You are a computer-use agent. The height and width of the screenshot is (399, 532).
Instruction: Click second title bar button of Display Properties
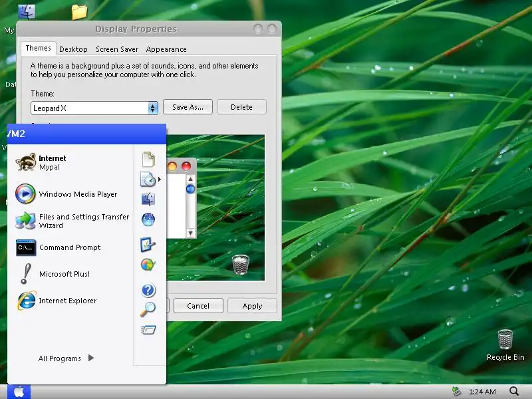point(272,29)
